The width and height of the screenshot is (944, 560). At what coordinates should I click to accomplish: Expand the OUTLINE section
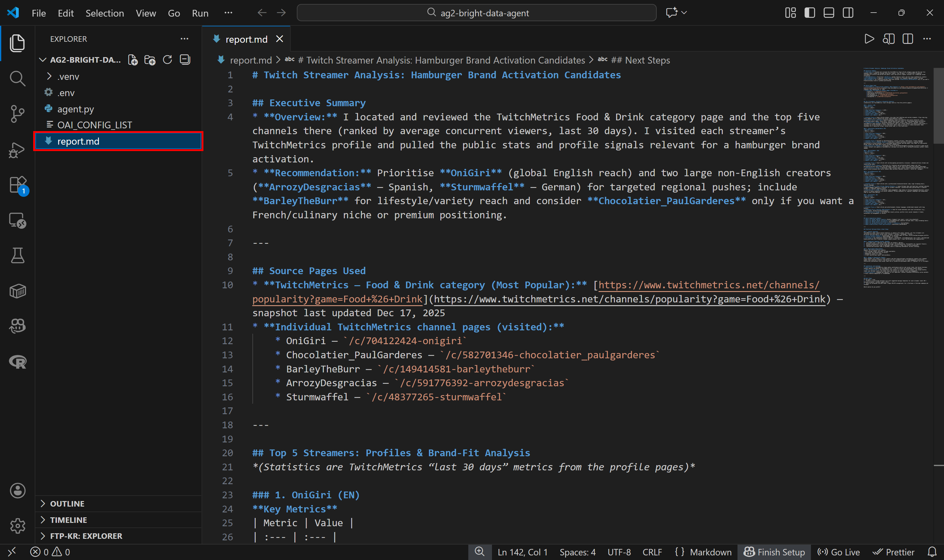point(67,504)
